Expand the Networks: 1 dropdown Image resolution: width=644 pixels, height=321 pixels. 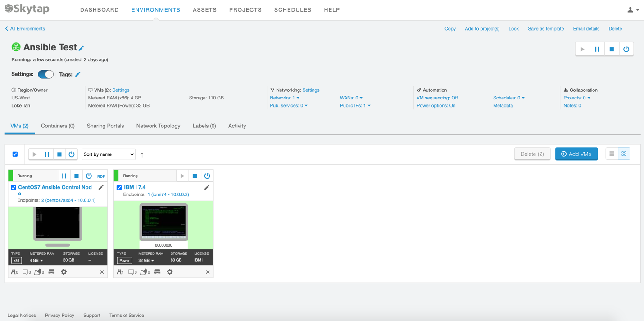[285, 98]
